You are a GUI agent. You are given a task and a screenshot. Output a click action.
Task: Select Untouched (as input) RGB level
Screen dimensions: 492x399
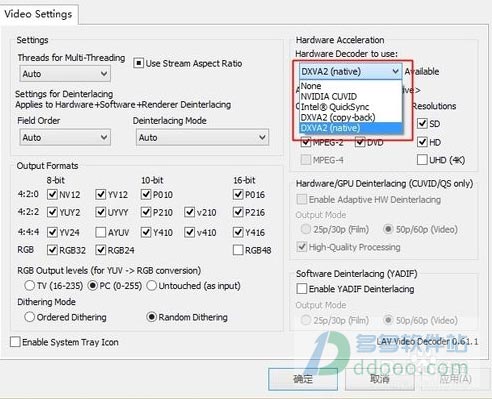point(152,285)
